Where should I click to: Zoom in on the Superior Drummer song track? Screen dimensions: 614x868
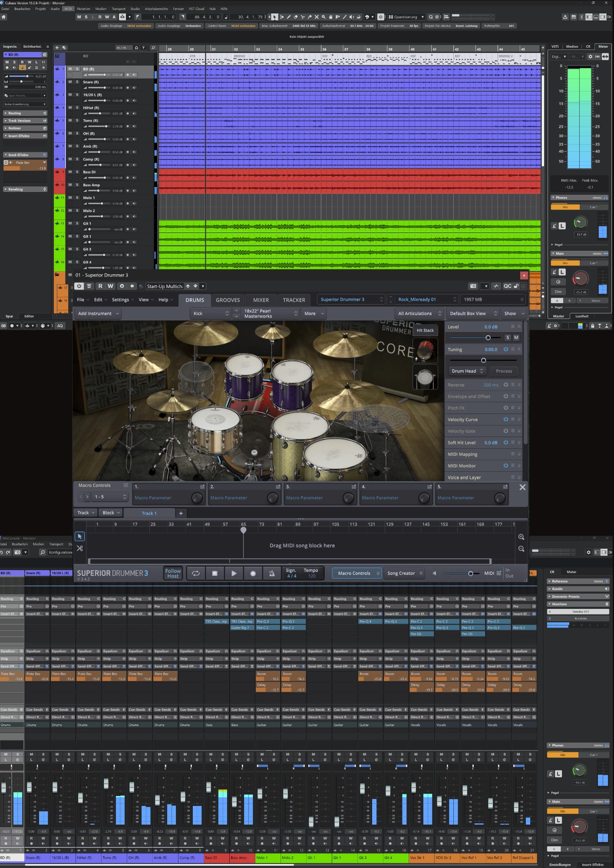[521, 537]
